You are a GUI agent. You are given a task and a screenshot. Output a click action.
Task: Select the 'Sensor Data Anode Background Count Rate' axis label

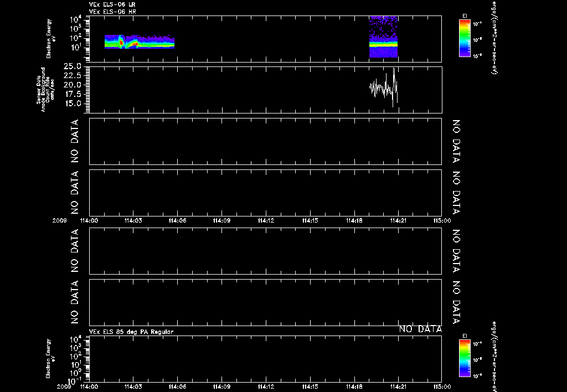[45, 89]
